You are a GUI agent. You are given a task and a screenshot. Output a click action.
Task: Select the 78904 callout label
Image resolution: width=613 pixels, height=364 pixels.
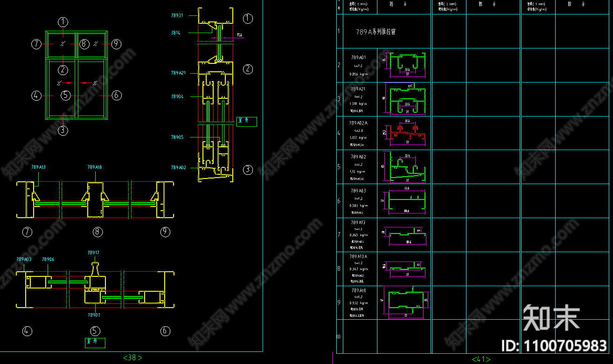click(x=177, y=96)
